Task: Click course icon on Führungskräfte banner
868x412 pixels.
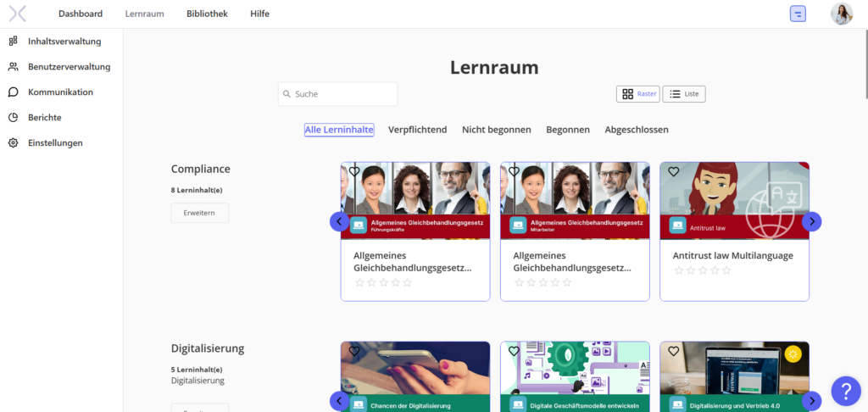Action: click(359, 225)
